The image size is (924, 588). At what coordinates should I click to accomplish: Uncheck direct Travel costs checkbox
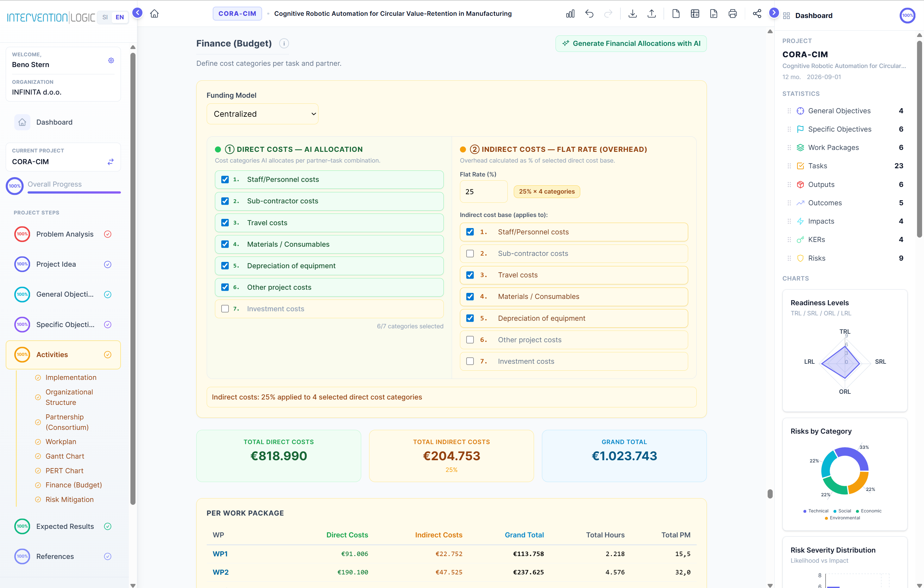coord(225,223)
